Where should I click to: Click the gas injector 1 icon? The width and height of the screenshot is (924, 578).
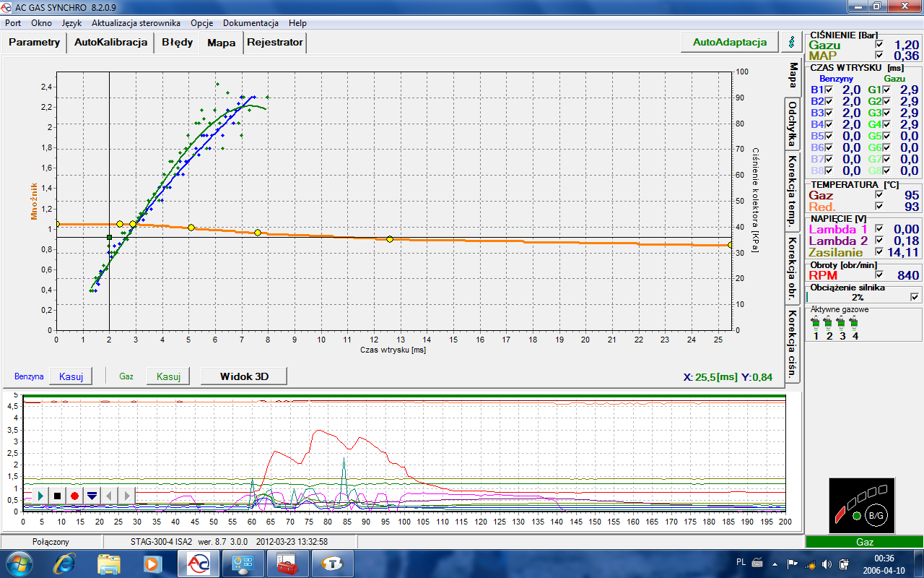(x=816, y=323)
